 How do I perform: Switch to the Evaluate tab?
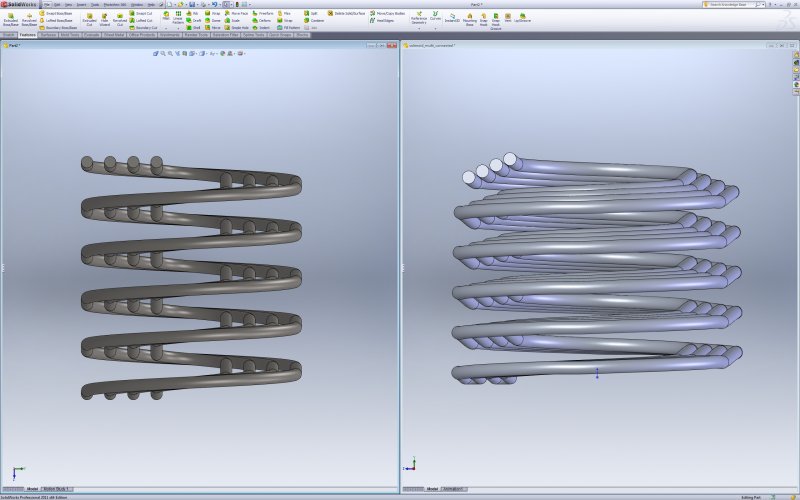[91, 35]
